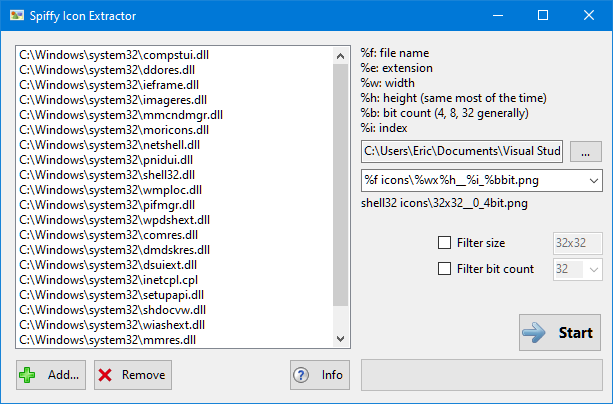Select netshell.dll in the file list

coord(109,145)
